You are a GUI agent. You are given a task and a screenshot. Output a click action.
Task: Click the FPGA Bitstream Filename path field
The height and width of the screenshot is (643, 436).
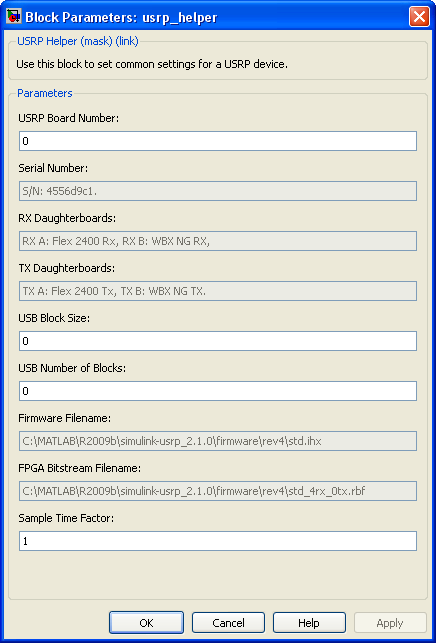[x=218, y=491]
